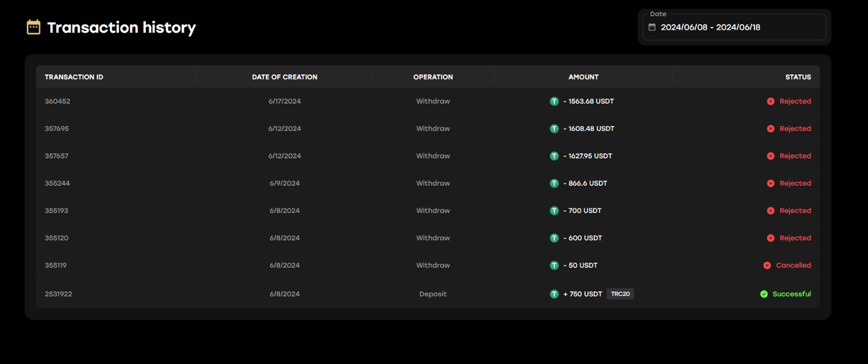Sort by Date of Creation column header
This screenshot has width=868, height=364.
click(x=285, y=77)
